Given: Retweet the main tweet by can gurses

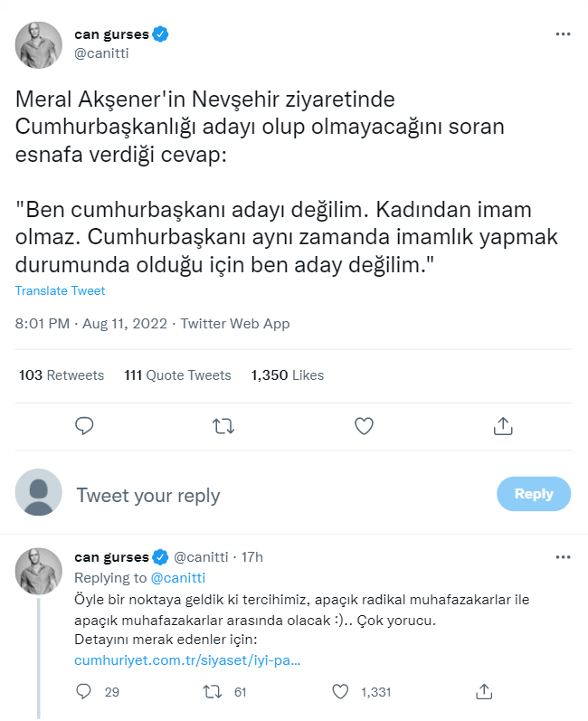Looking at the screenshot, I should coord(223,425).
